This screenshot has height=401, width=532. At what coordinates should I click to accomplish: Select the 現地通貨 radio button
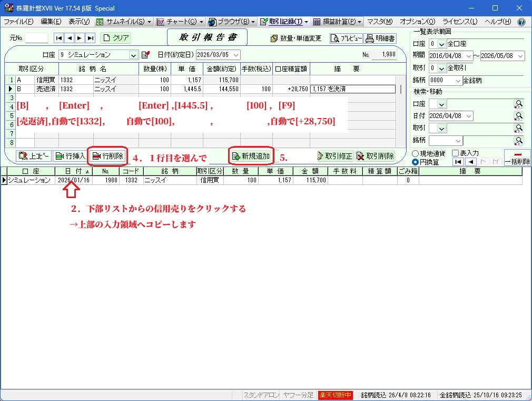click(416, 153)
